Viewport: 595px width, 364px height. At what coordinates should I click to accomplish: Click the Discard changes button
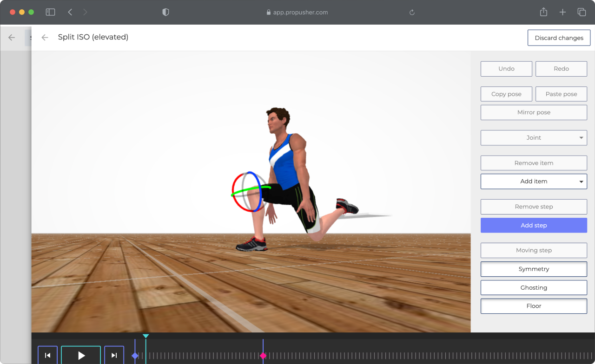tap(559, 38)
